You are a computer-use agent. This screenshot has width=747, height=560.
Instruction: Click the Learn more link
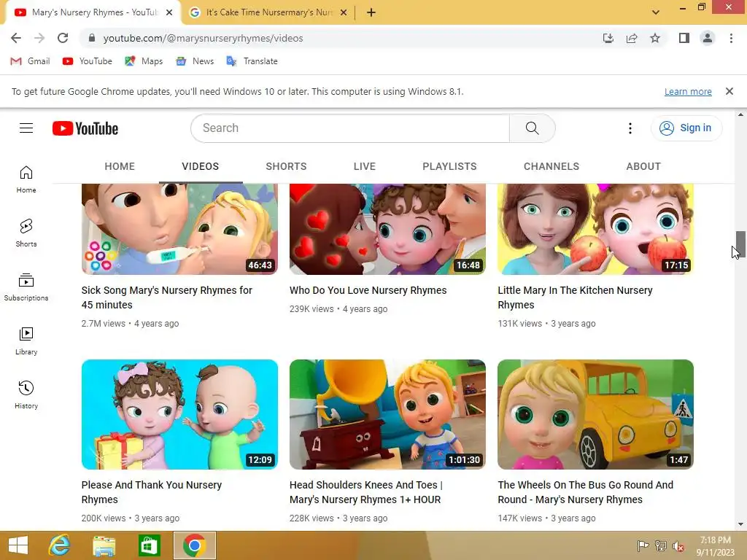(x=688, y=91)
